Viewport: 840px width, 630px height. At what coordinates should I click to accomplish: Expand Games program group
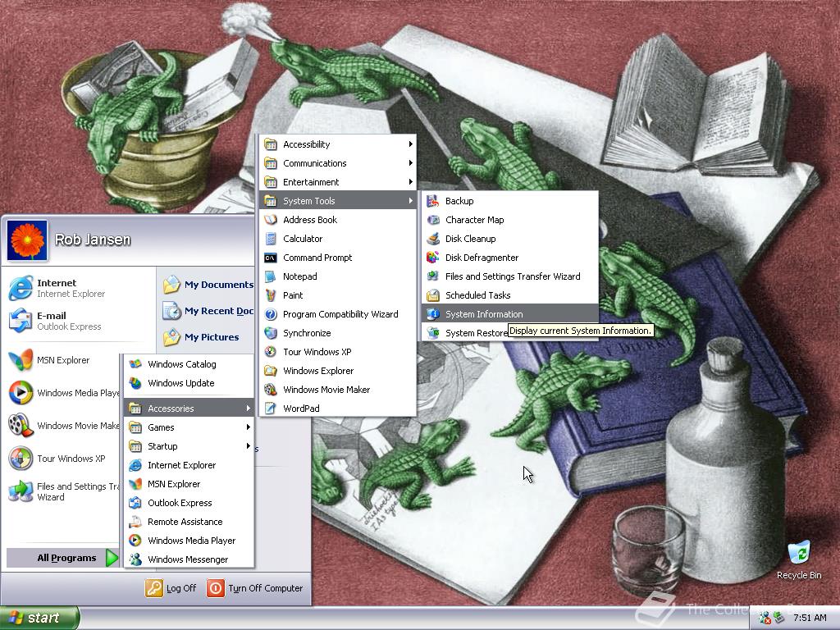coord(189,427)
